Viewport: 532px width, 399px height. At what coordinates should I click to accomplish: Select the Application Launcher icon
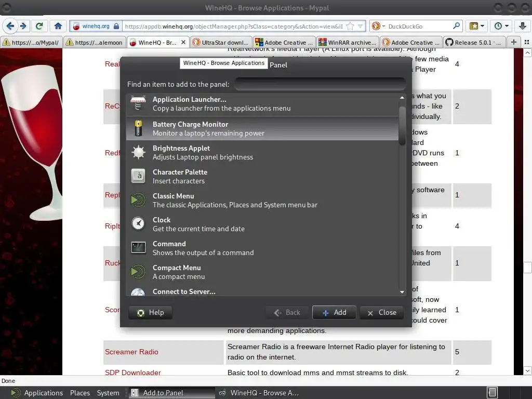pos(138,103)
